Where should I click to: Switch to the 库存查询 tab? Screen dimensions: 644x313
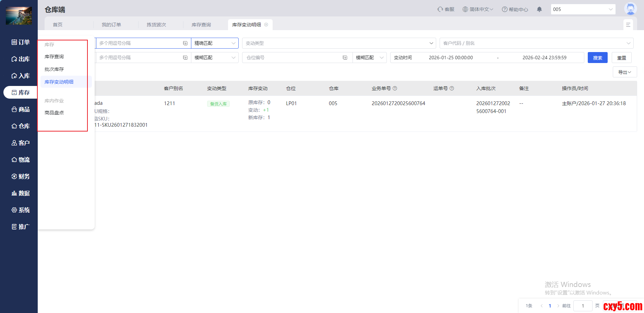coord(201,25)
